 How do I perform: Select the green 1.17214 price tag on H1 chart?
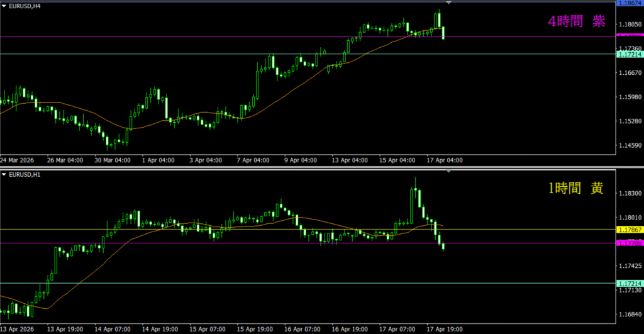pyautogui.click(x=630, y=284)
